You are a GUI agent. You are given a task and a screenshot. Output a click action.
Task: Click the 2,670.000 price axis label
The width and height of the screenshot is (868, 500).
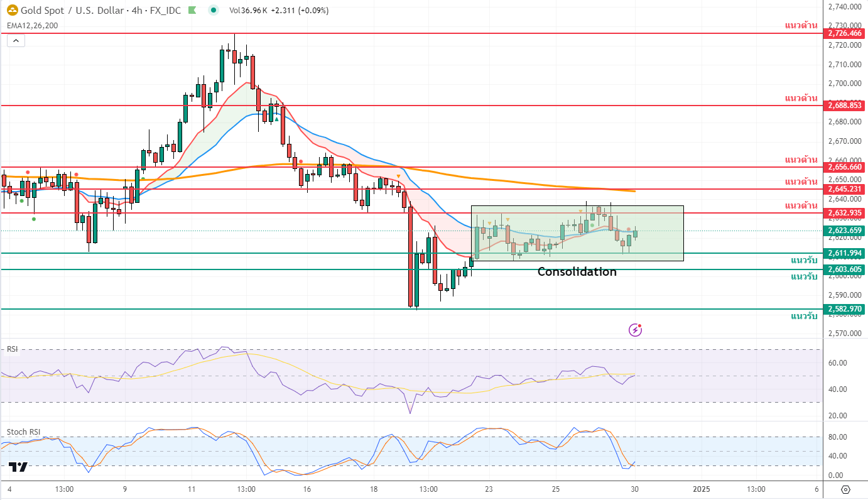coord(844,141)
